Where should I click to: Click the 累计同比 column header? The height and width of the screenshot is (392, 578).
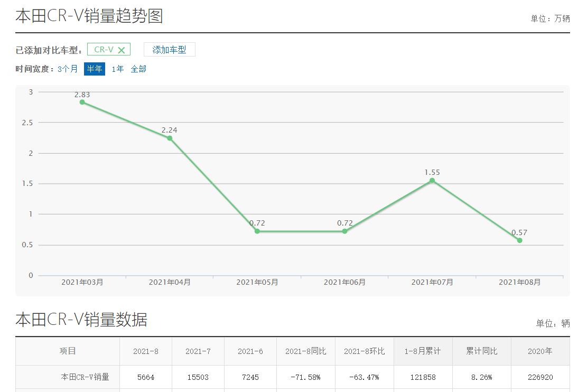pos(481,351)
